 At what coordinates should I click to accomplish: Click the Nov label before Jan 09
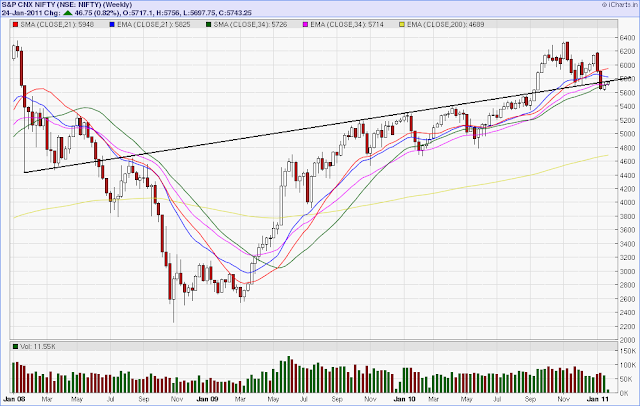pos(176,399)
